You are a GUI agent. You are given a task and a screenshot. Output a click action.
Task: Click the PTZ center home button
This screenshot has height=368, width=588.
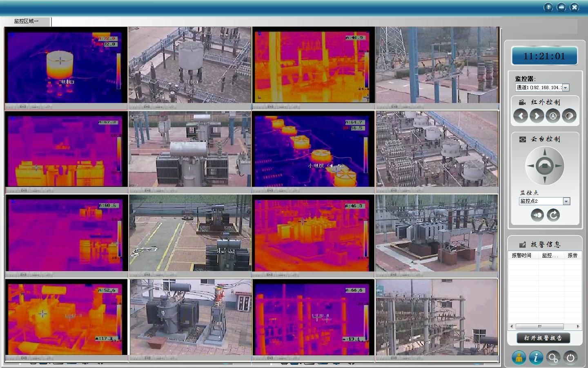click(545, 166)
